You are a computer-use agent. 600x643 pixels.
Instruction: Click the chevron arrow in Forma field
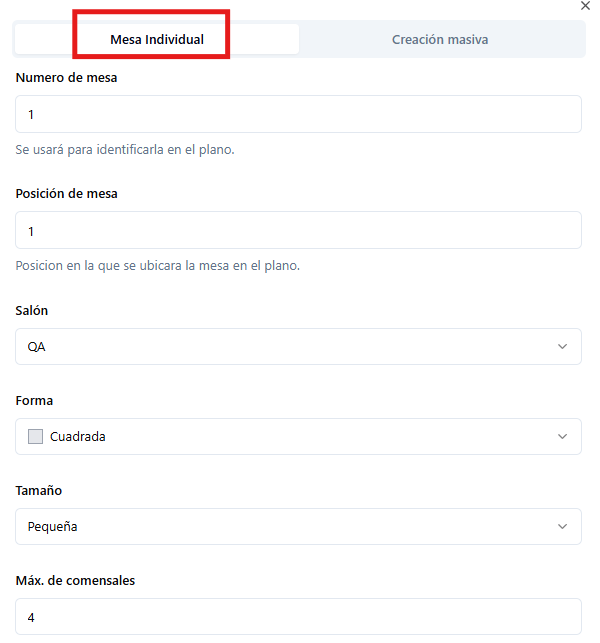(x=562, y=437)
